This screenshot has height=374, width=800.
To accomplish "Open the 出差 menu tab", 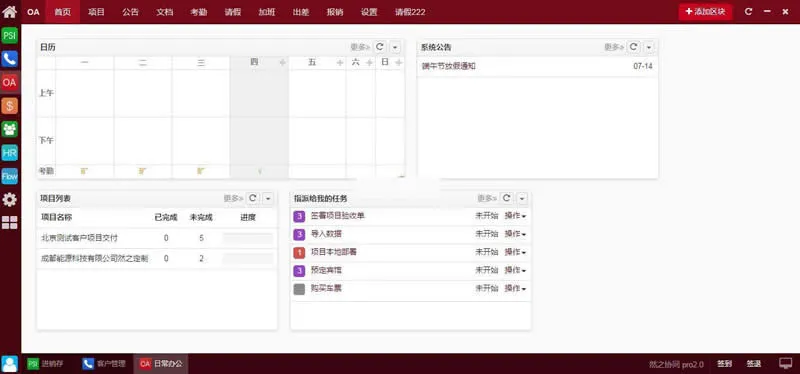I will point(301,12).
